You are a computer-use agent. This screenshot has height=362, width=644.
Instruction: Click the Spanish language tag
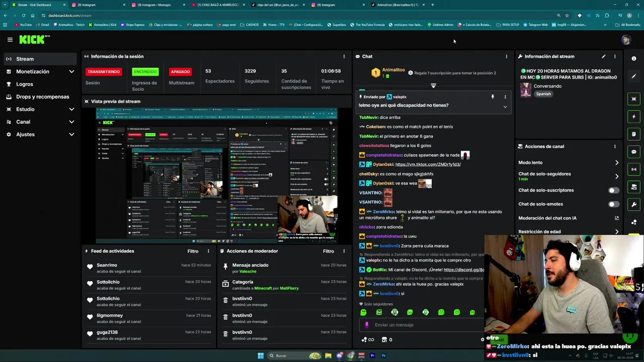point(543,94)
